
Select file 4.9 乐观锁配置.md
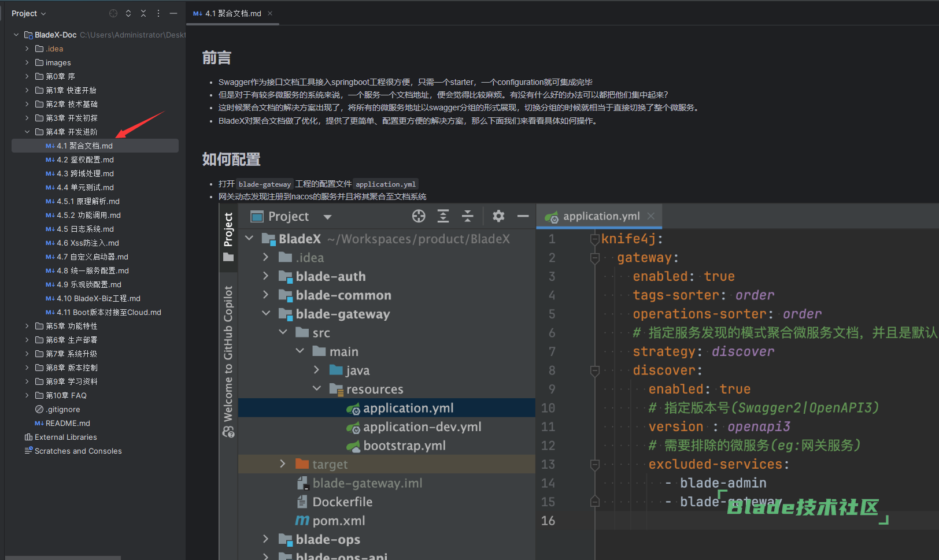(x=89, y=284)
